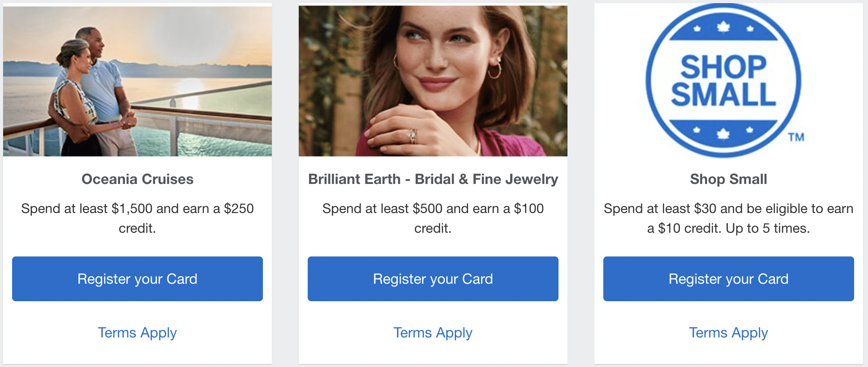View Terms Apply for the Brilliant Earth offer
The width and height of the screenshot is (868, 367).
(433, 333)
